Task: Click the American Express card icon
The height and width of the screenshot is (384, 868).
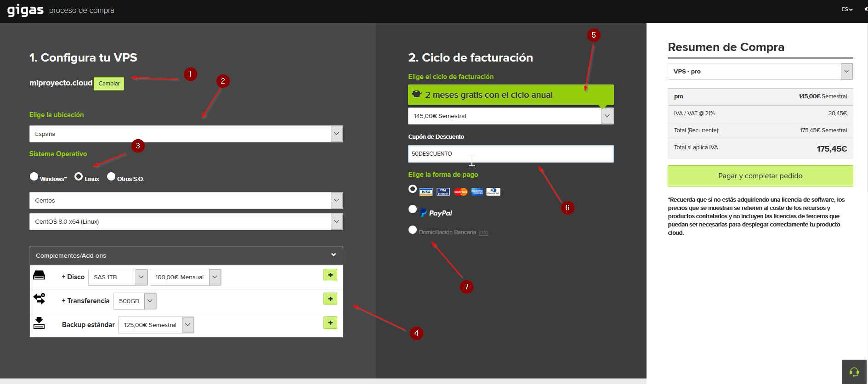Action: click(x=477, y=192)
